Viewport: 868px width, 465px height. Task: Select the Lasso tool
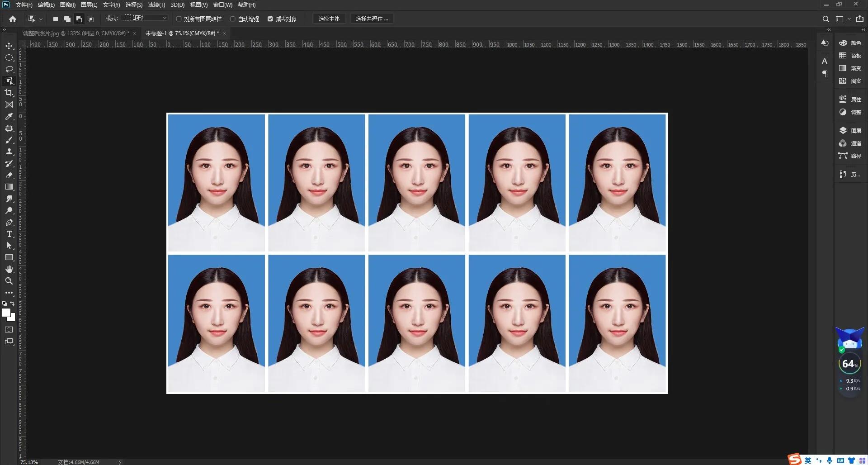click(x=9, y=69)
